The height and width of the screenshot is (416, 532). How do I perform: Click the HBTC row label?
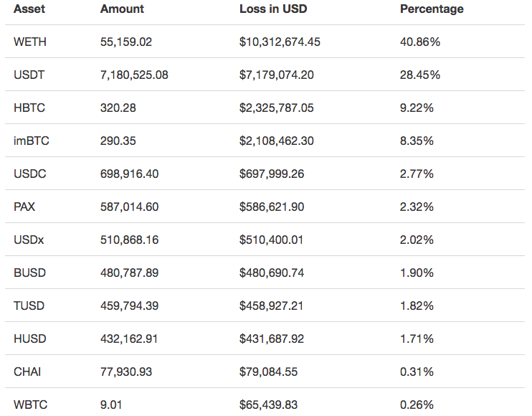29,108
